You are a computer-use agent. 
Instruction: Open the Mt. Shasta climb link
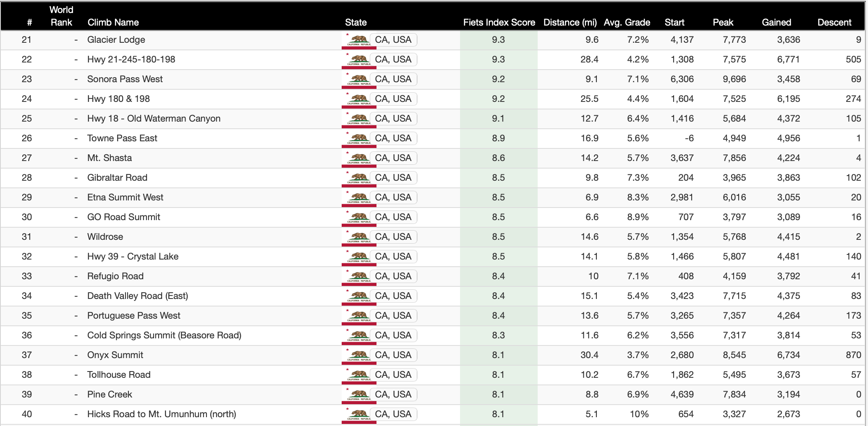110,158
